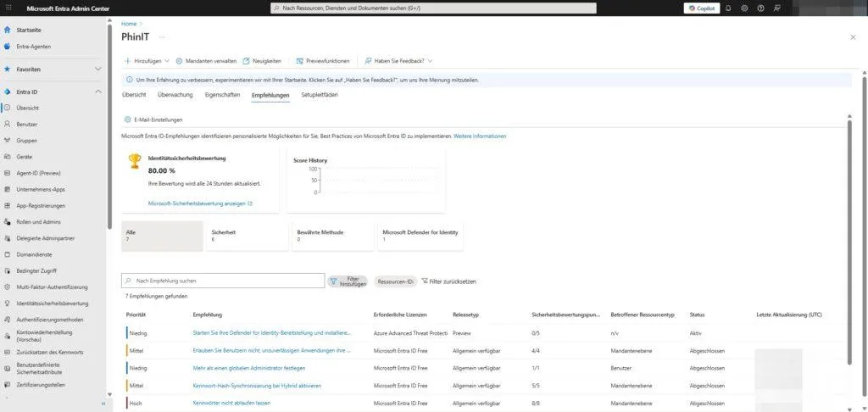Screen dimensions: 868x412
Task: Click the 'Nach Empfehlung suchen' search field
Action: pyautogui.click(x=223, y=281)
